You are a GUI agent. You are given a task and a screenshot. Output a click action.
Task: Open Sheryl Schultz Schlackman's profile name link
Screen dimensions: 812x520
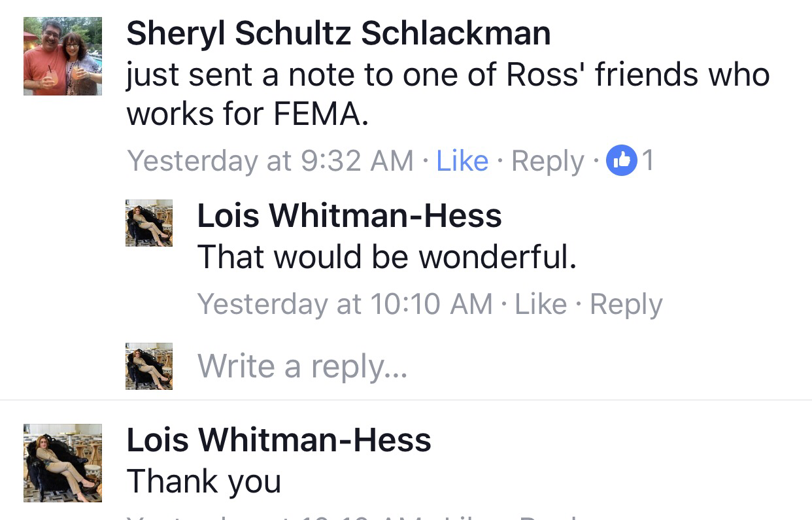pos(338,34)
